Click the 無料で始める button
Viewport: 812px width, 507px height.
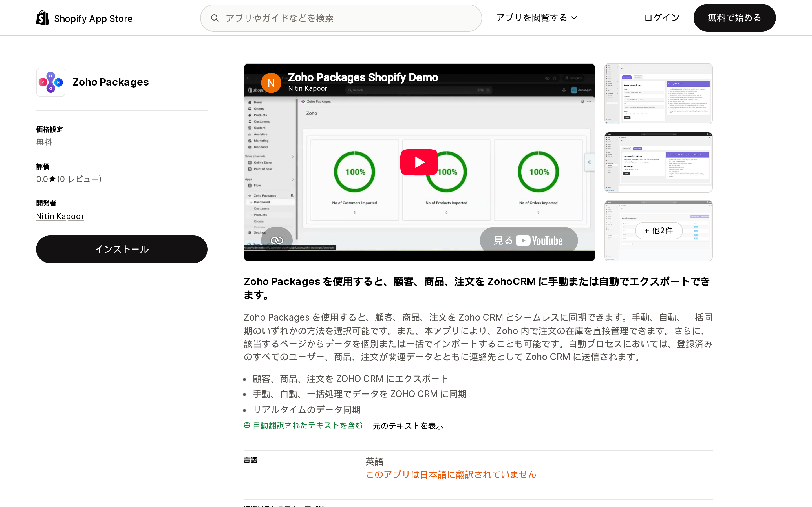coord(734,18)
